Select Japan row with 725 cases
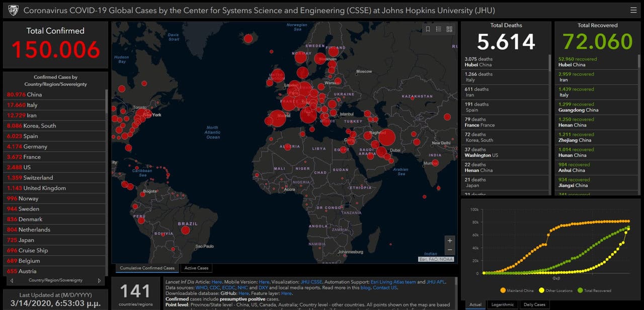The image size is (644, 310). 54,240
